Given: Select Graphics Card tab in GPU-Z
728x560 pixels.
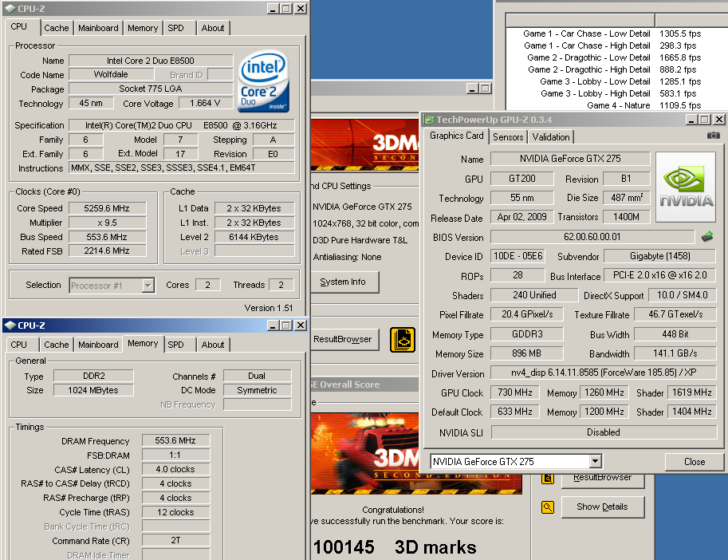Looking at the screenshot, I should [456, 136].
